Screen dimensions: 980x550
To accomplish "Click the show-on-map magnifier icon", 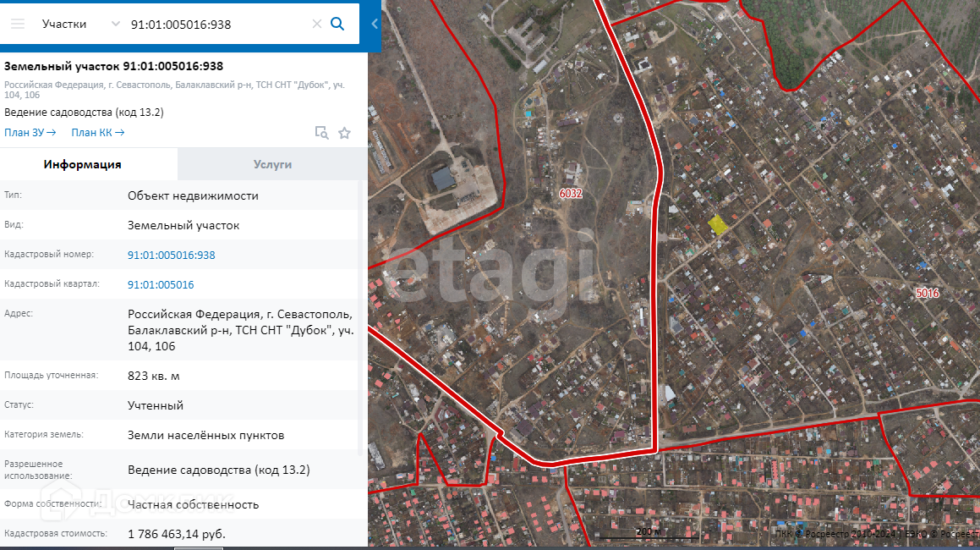I will 321,132.
